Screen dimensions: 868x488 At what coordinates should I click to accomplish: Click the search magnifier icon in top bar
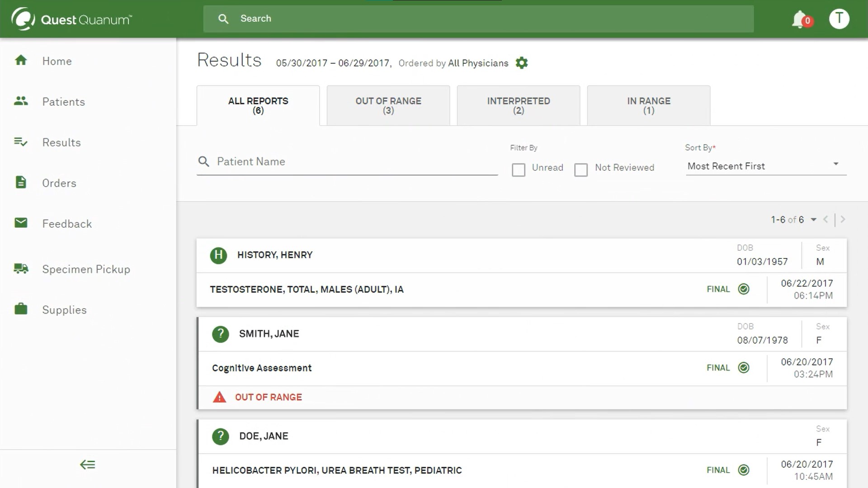click(223, 19)
